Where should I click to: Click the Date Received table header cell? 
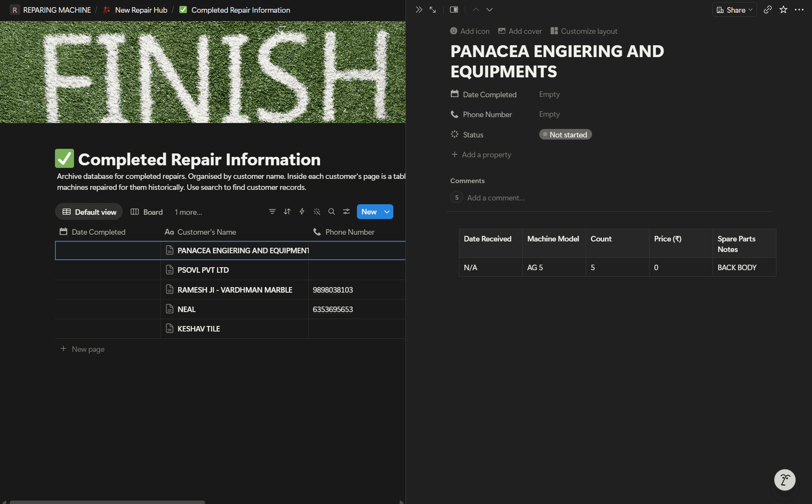click(491, 244)
